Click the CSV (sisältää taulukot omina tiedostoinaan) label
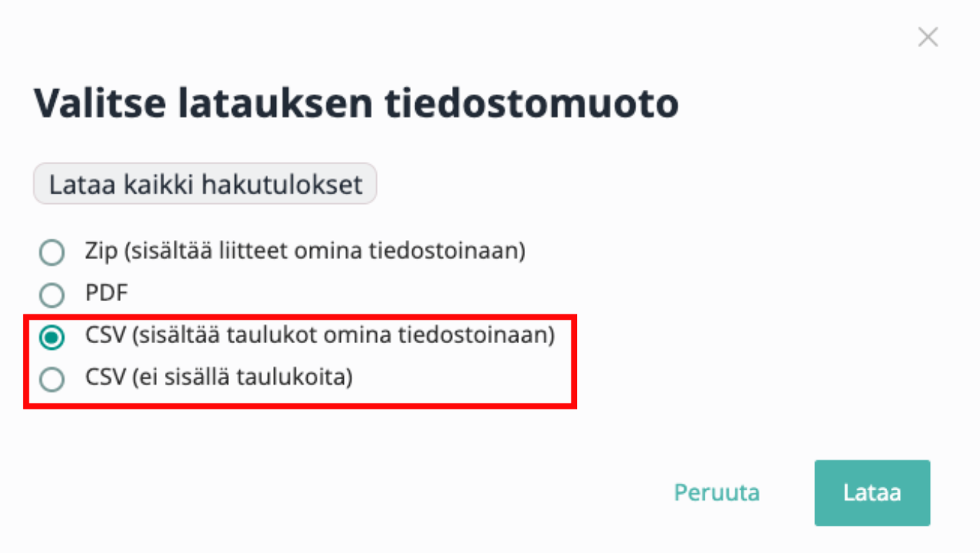980x553 pixels. (320, 335)
